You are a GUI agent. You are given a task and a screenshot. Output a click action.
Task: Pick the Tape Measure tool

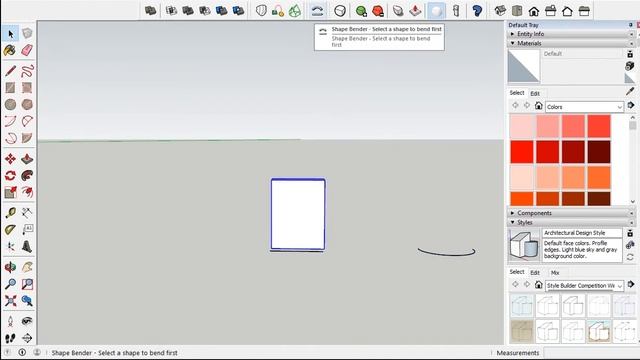pos(10,213)
